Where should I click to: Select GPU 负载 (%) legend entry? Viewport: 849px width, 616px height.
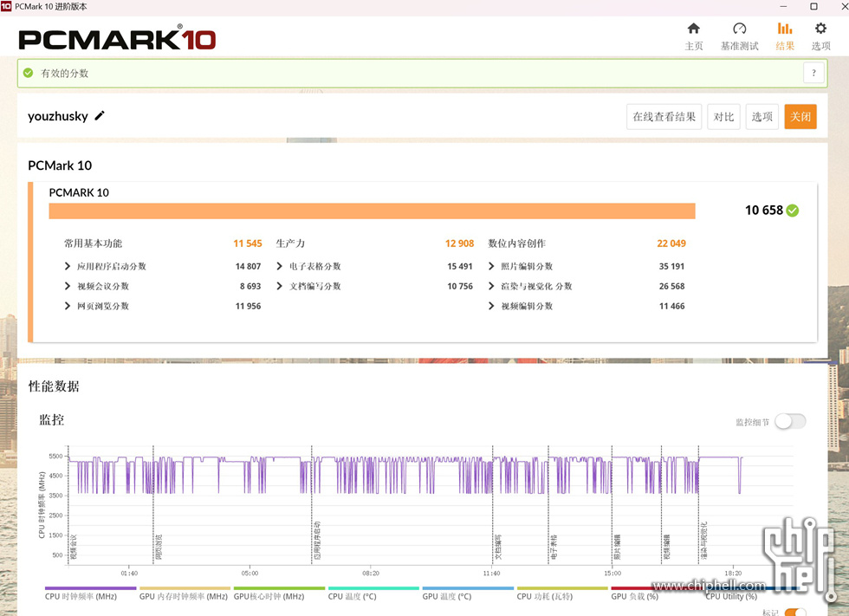click(x=655, y=593)
